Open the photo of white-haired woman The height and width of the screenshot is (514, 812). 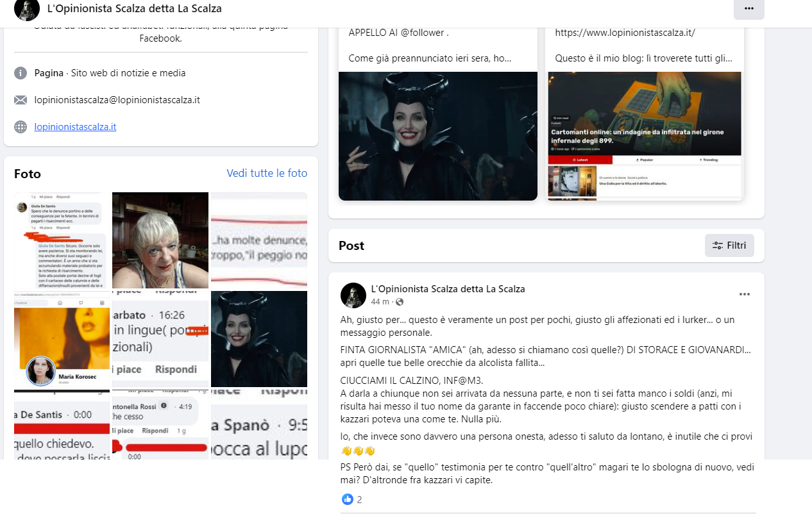[160, 240]
